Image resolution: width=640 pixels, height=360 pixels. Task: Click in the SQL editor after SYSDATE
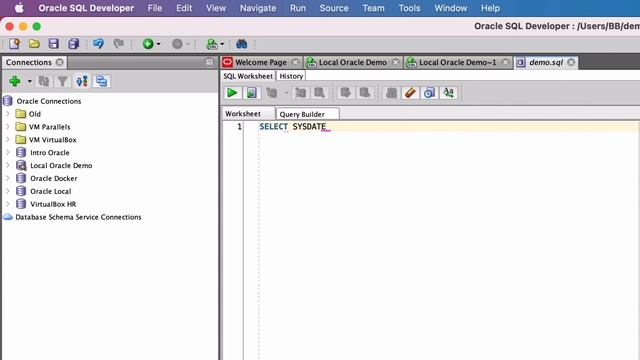click(327, 127)
